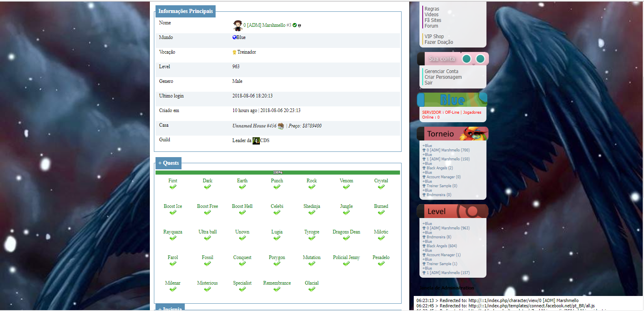Open the CDS guild name link
This screenshot has width=644, height=311.
click(265, 140)
